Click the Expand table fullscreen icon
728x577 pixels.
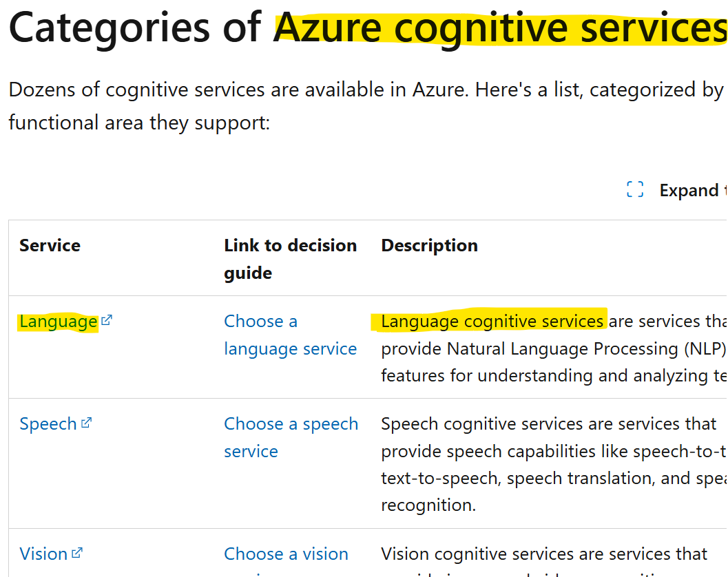pyautogui.click(x=635, y=189)
